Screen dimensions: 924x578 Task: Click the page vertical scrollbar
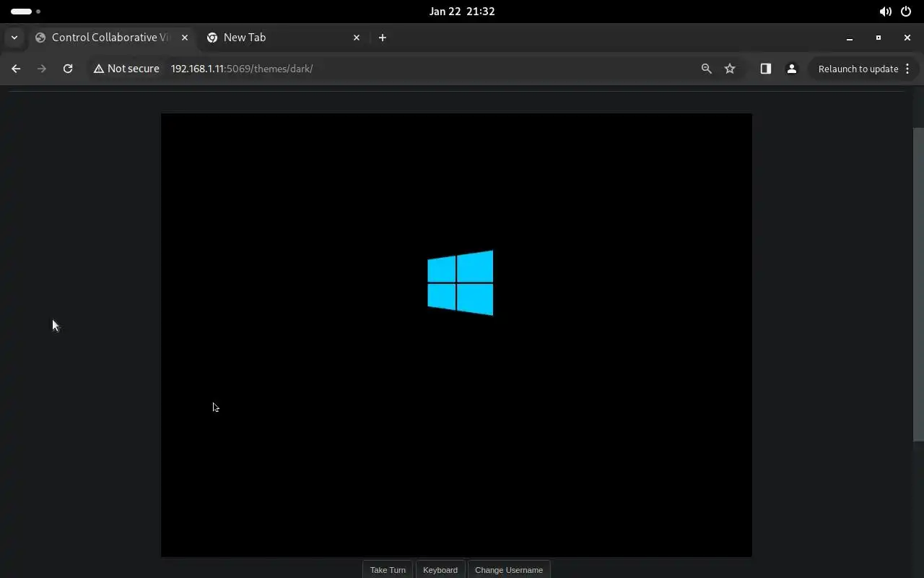pyautogui.click(x=918, y=284)
